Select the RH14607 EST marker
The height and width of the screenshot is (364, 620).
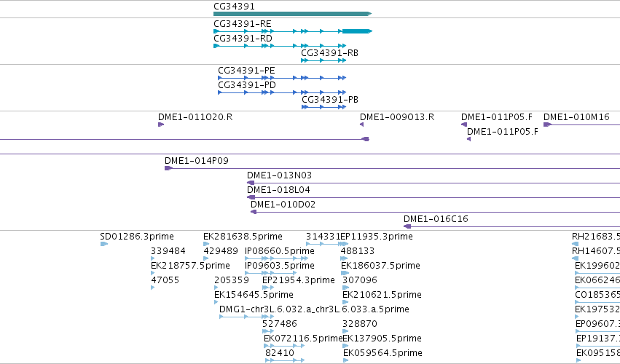[576, 258]
